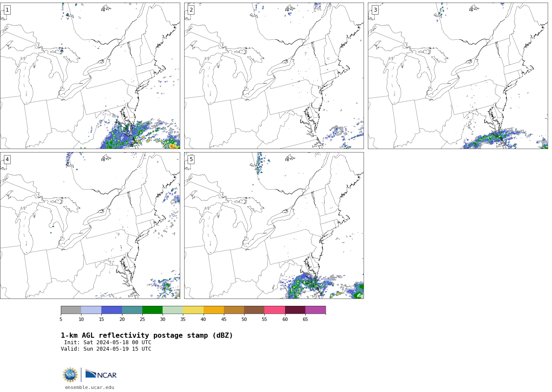Viewport: 552px width, 392px height.
Task: Select the yellow 35-40 dBZ swatch
Action: 193,310
